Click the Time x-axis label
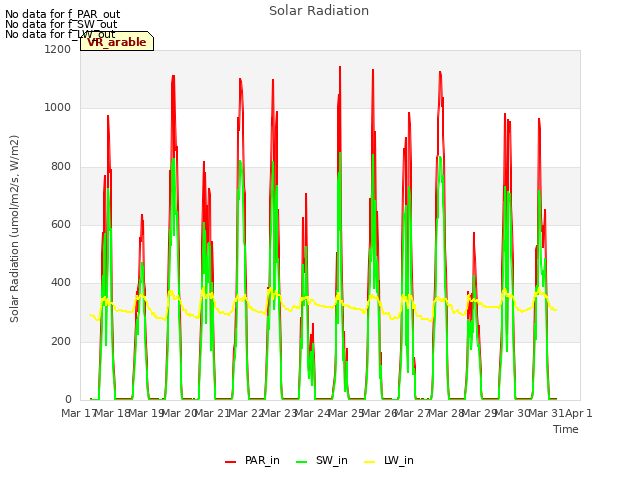Viewport: 640px width, 480px height. [566, 429]
